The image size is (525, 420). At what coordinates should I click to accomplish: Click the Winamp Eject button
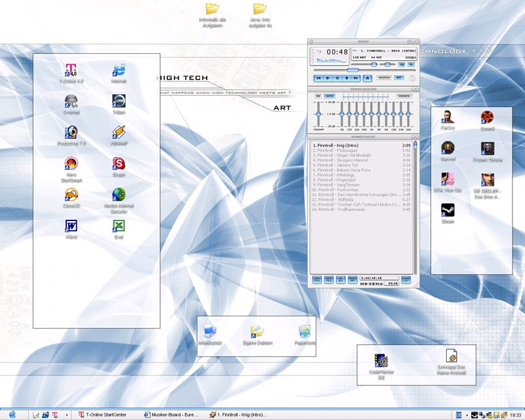367,78
